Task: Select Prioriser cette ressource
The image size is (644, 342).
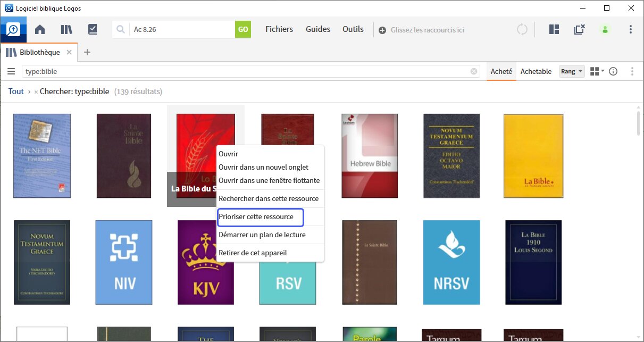Action: (270, 216)
